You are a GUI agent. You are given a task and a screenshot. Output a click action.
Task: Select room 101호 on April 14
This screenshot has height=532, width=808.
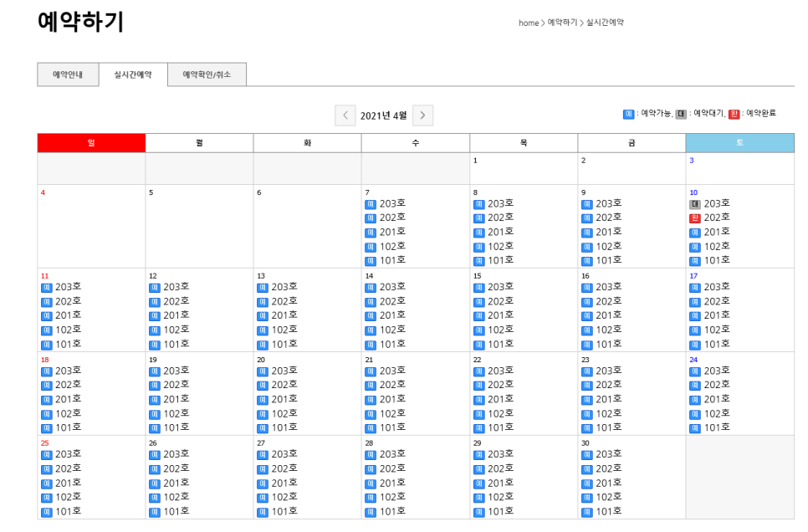coord(392,344)
